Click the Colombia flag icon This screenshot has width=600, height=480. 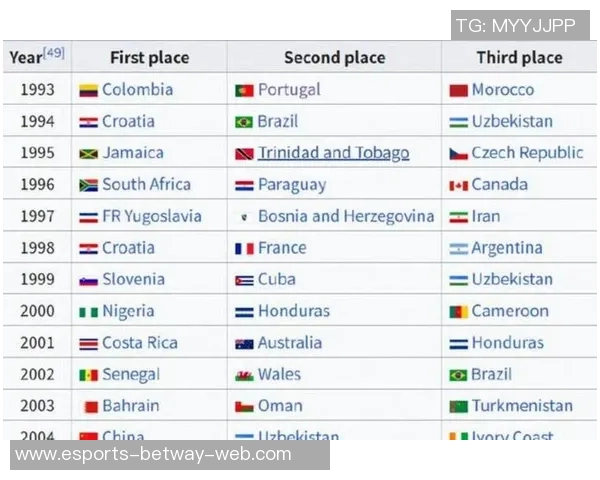pyautogui.click(x=88, y=90)
